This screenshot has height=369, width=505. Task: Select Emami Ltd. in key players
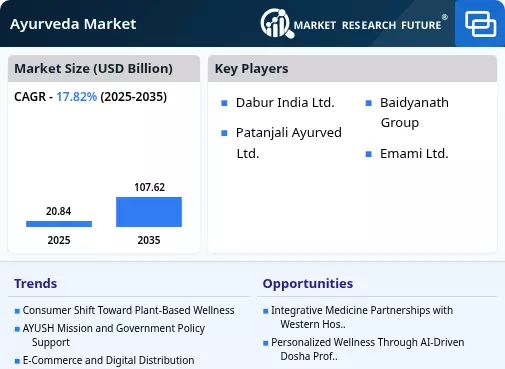pyautogui.click(x=414, y=154)
